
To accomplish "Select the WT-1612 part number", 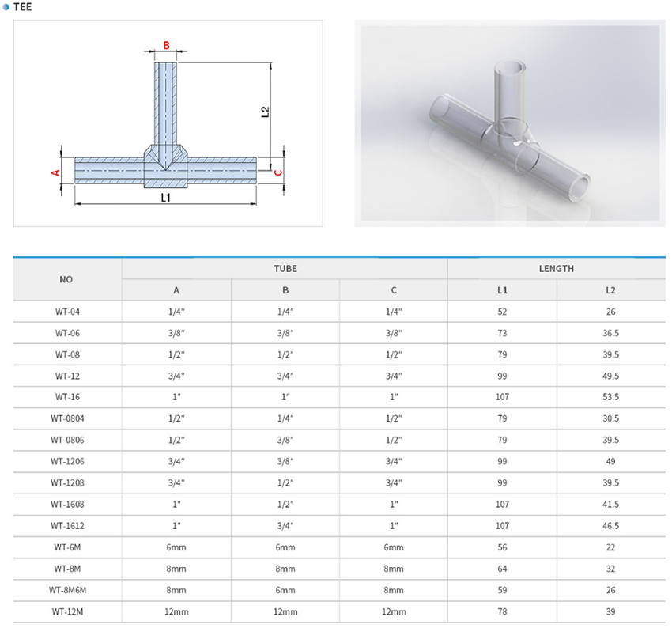I will point(67,525).
